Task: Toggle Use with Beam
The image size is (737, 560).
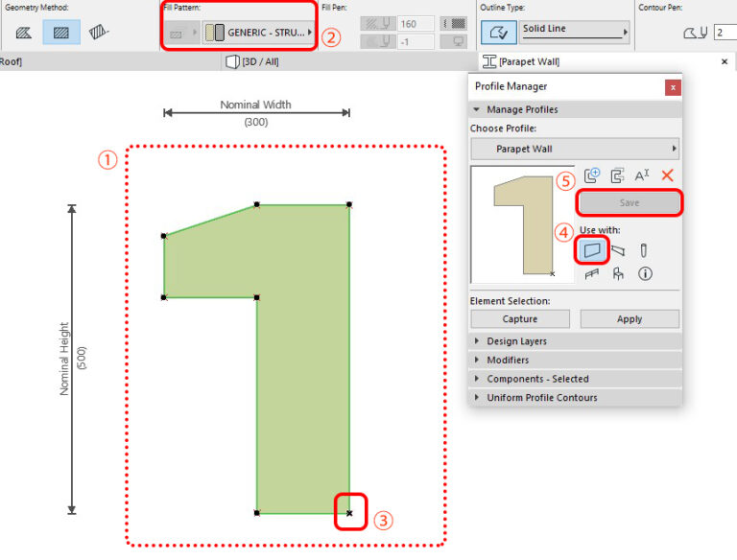Action: pyautogui.click(x=618, y=250)
